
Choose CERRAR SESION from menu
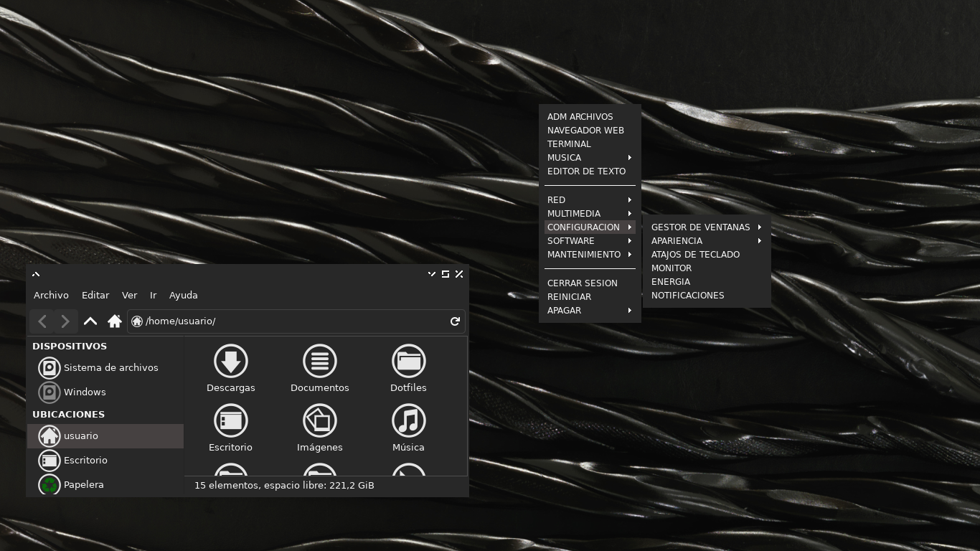(x=590, y=283)
